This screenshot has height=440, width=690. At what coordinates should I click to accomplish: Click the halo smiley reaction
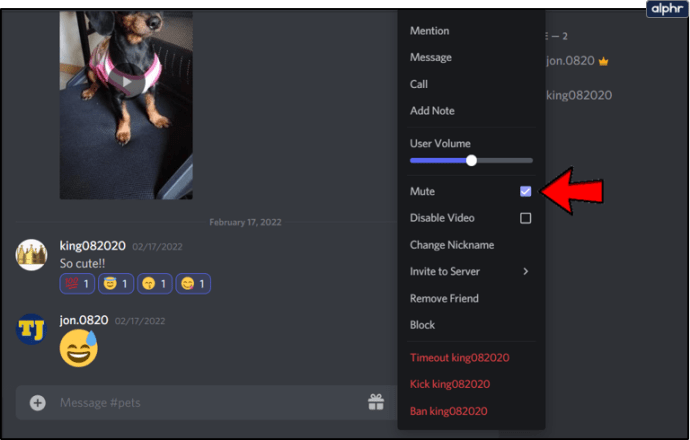tap(116, 284)
